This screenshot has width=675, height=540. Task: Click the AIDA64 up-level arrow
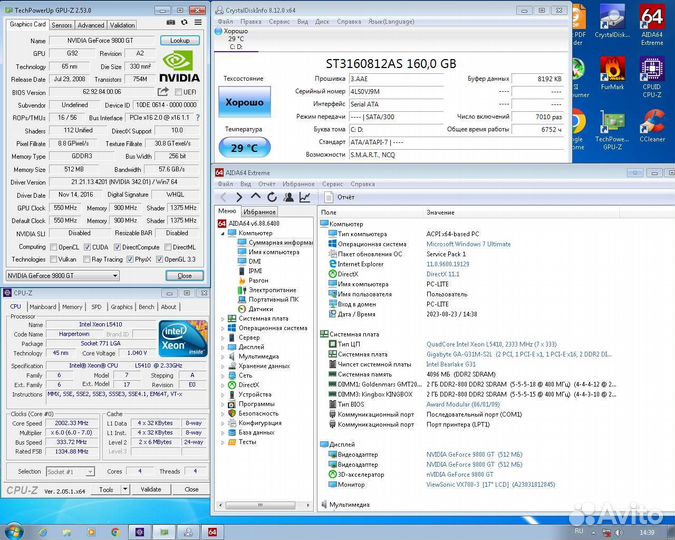coord(255,197)
